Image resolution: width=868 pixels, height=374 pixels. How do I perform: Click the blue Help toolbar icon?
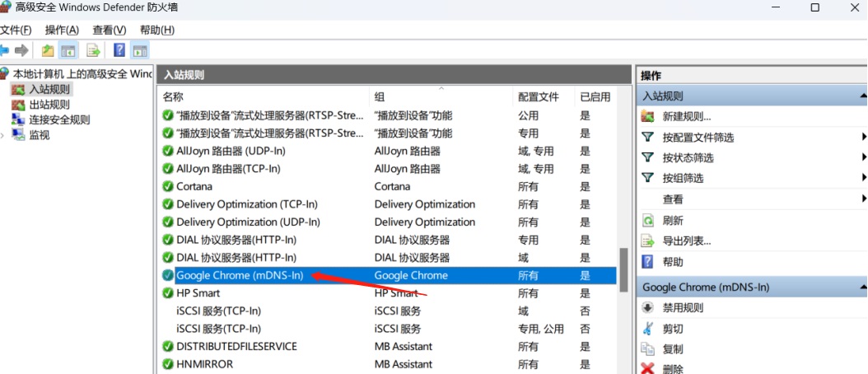[x=119, y=50]
